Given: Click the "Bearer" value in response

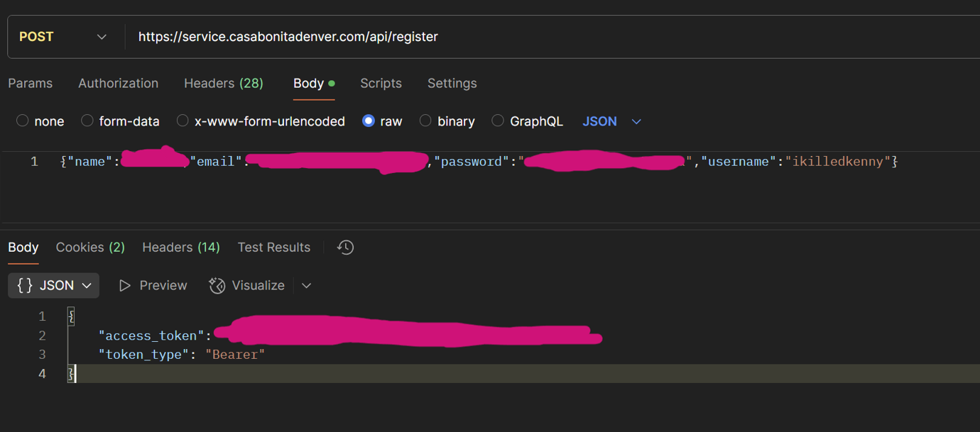Looking at the screenshot, I should coord(235,355).
